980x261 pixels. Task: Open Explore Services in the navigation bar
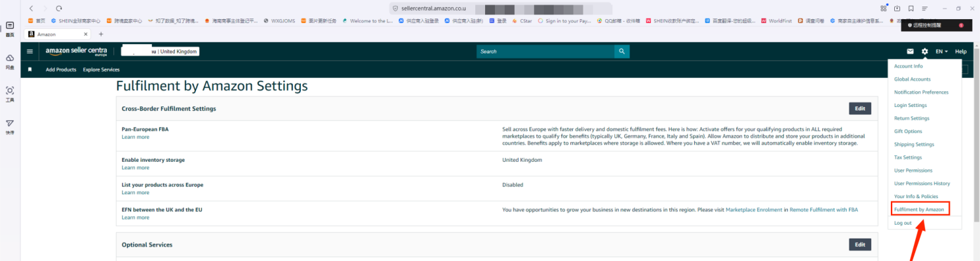[x=101, y=69]
